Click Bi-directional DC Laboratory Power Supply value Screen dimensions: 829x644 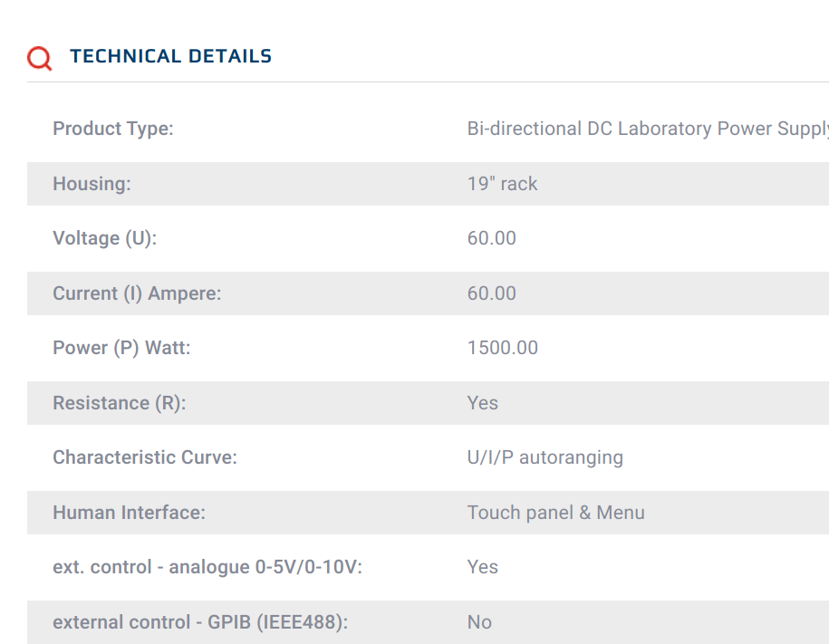648,129
